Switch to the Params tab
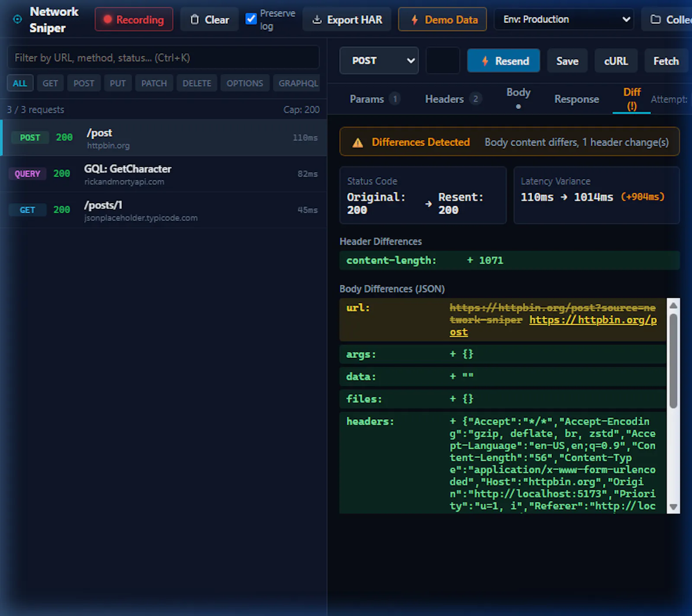Screen dimensions: 692x616 coord(375,99)
